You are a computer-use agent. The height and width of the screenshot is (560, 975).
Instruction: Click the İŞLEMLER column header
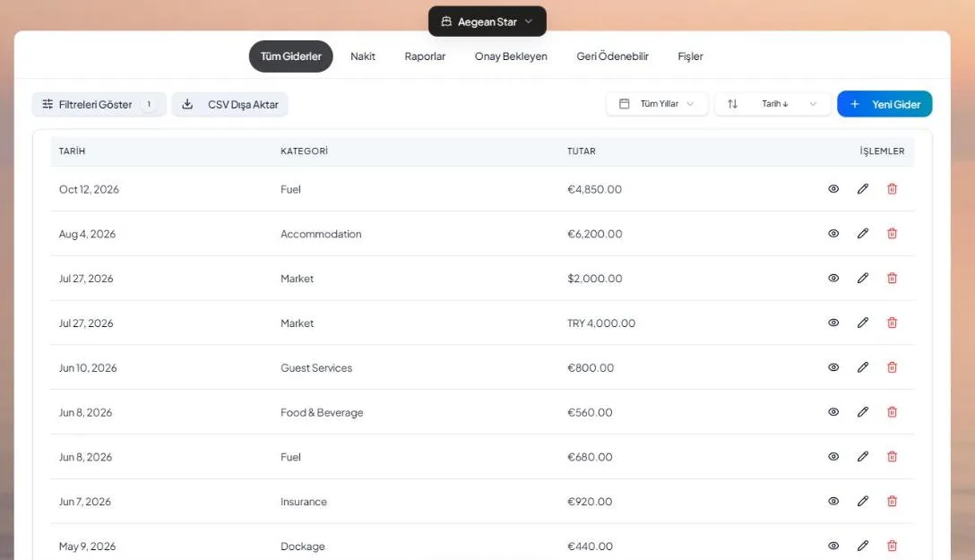882,151
